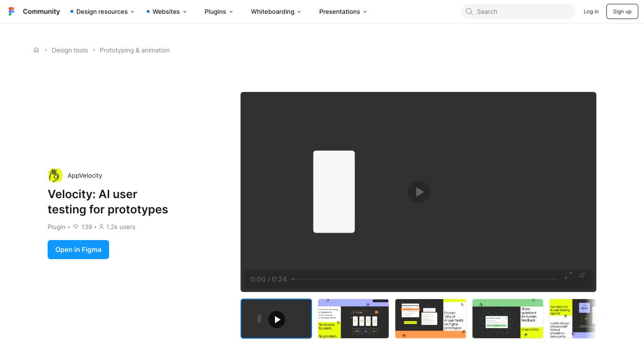Expand the Design resources chevron
The width and height of the screenshot is (644, 362).
tap(132, 12)
